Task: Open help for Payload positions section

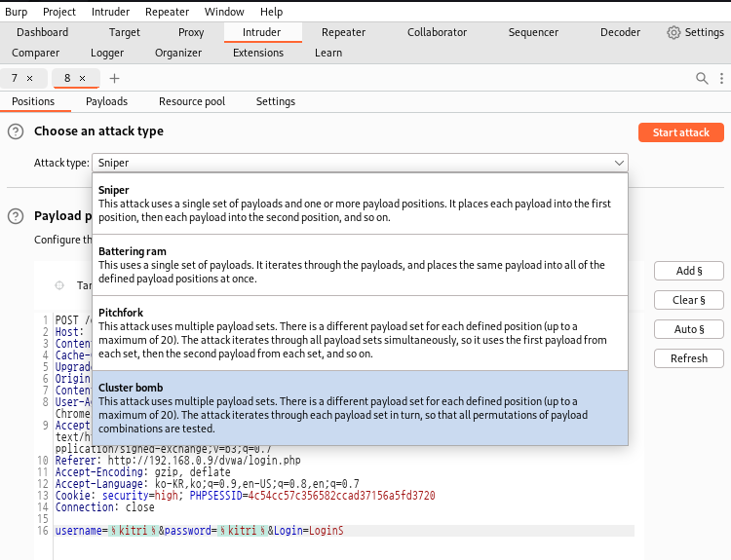Action: [16, 216]
